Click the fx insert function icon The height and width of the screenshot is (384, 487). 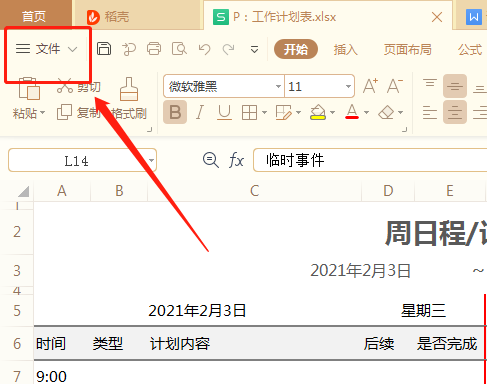point(236,160)
